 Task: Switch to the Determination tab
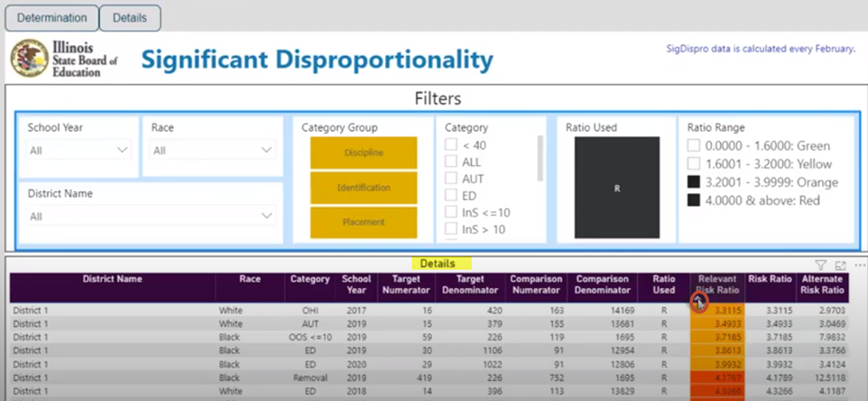(51, 17)
